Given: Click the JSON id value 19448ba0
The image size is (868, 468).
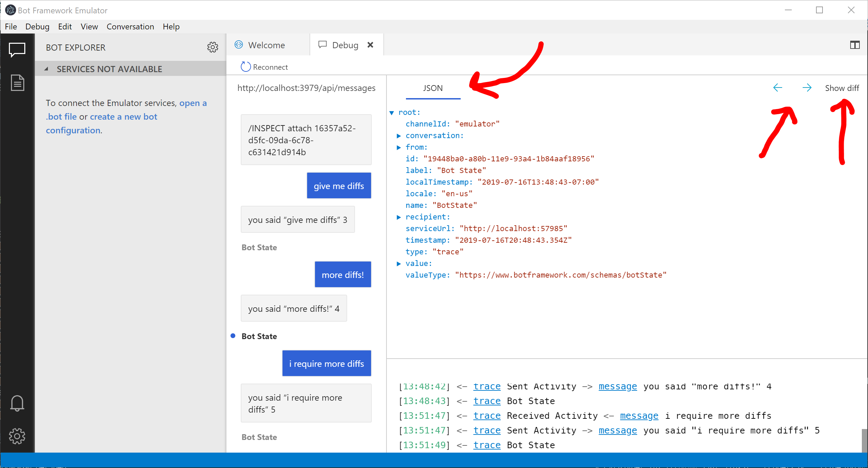Looking at the screenshot, I should pos(509,159).
